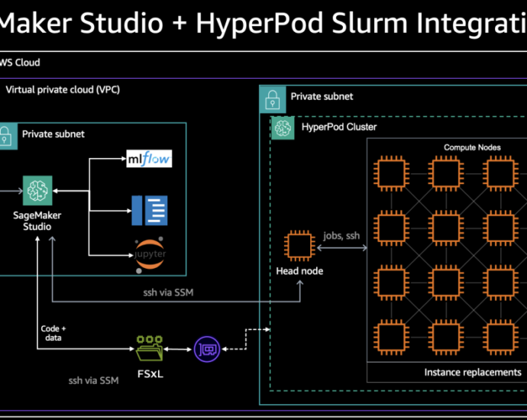Click the 'Virtual private cloud (VPC)' label

(x=63, y=89)
